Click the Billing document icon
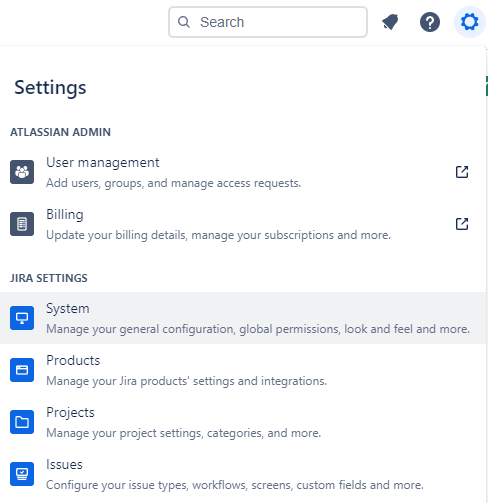488x503 pixels. tap(22, 224)
